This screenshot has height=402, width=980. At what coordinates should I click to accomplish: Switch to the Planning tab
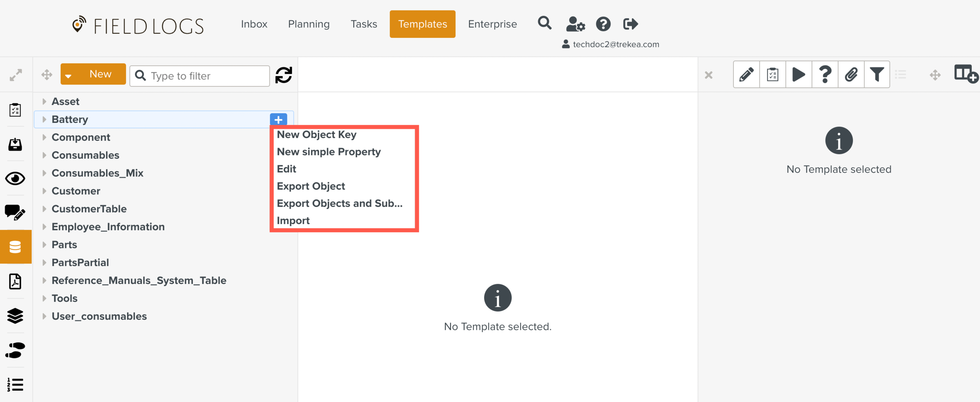point(309,24)
